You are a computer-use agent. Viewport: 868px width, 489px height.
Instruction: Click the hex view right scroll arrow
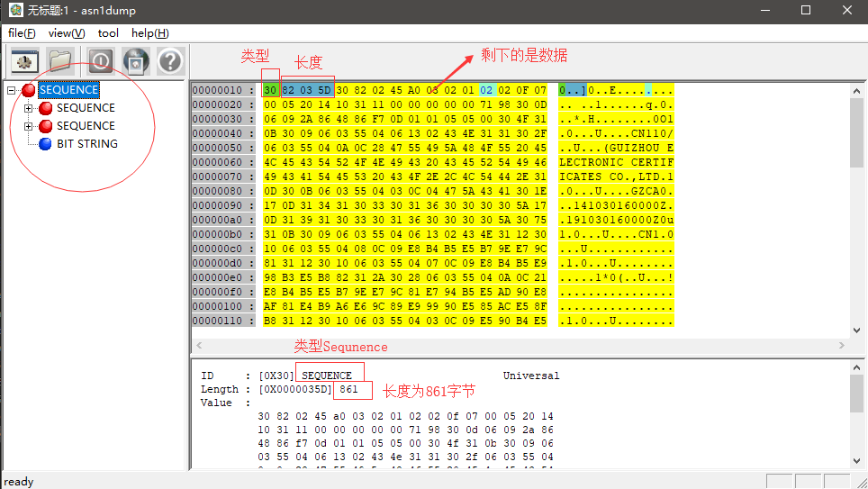[x=843, y=346]
